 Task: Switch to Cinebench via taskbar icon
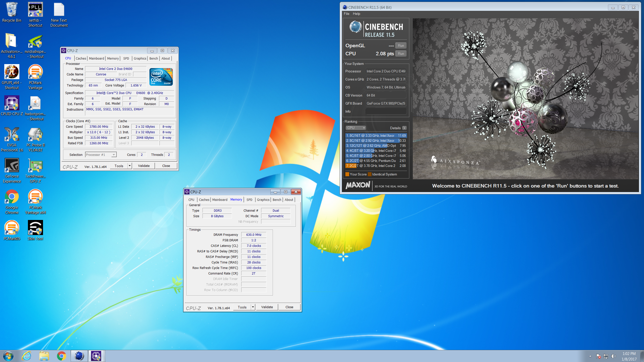coord(79,356)
